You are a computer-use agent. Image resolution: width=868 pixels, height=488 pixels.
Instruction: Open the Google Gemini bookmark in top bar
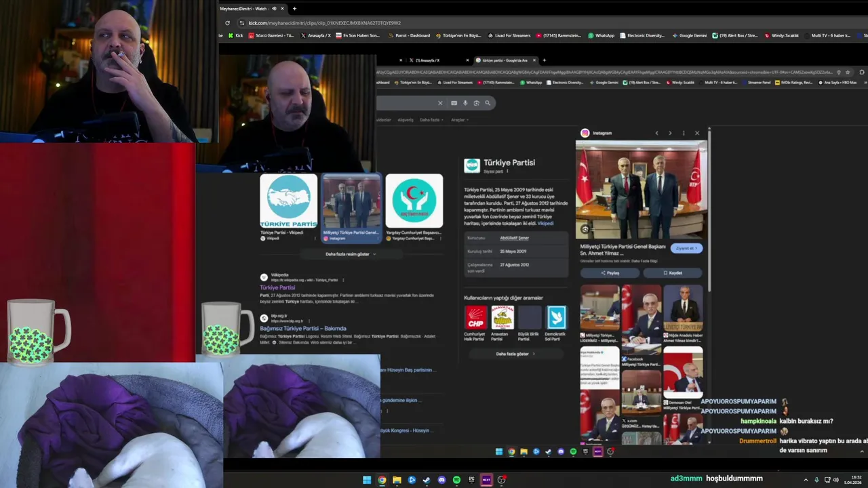coord(689,35)
